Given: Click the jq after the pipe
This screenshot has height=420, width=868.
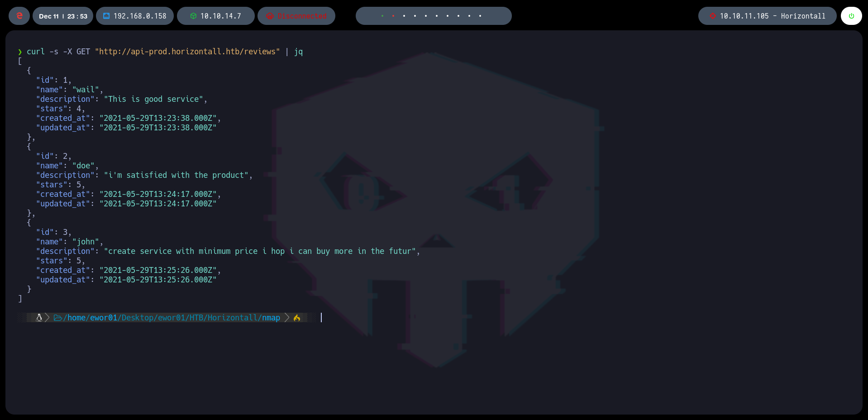Looking at the screenshot, I should point(298,52).
